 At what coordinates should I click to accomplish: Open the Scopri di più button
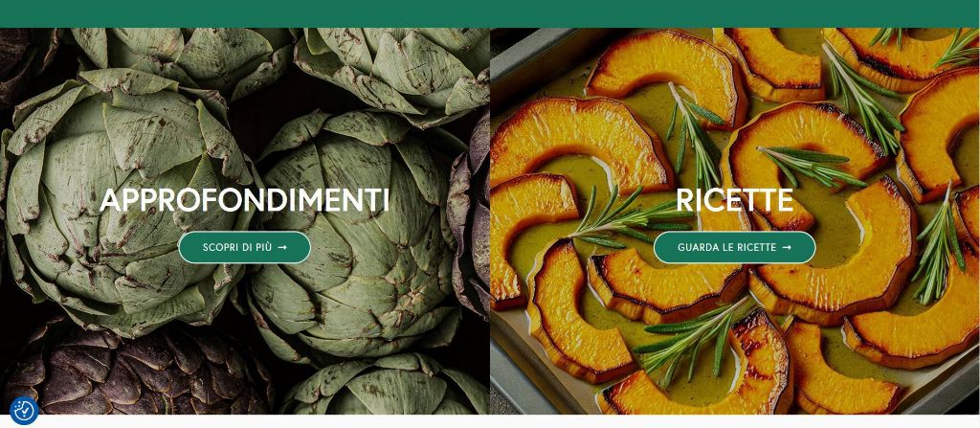coord(244,248)
